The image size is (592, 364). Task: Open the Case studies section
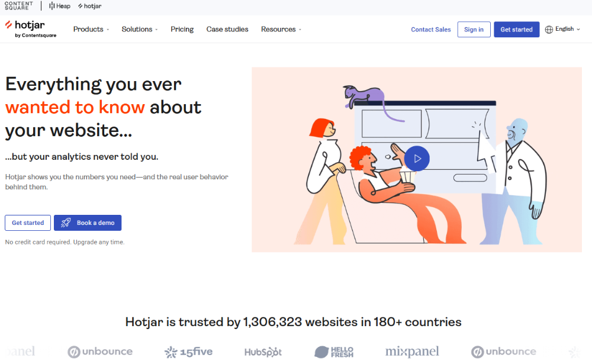(227, 29)
